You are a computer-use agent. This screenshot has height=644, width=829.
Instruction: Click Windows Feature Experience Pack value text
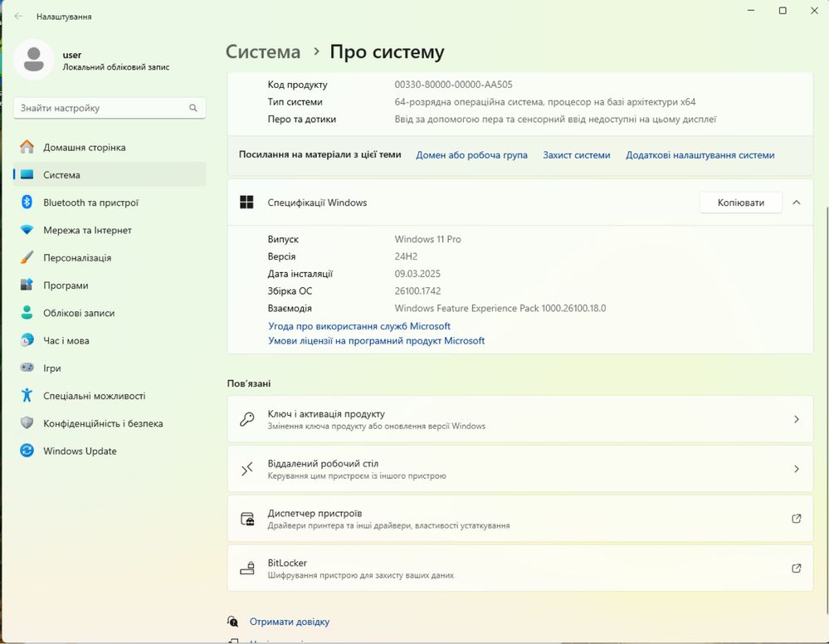click(500, 308)
